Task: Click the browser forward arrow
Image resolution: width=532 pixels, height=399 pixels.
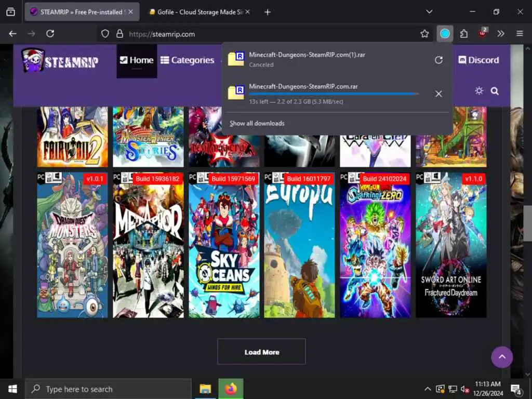Action: tap(31, 34)
